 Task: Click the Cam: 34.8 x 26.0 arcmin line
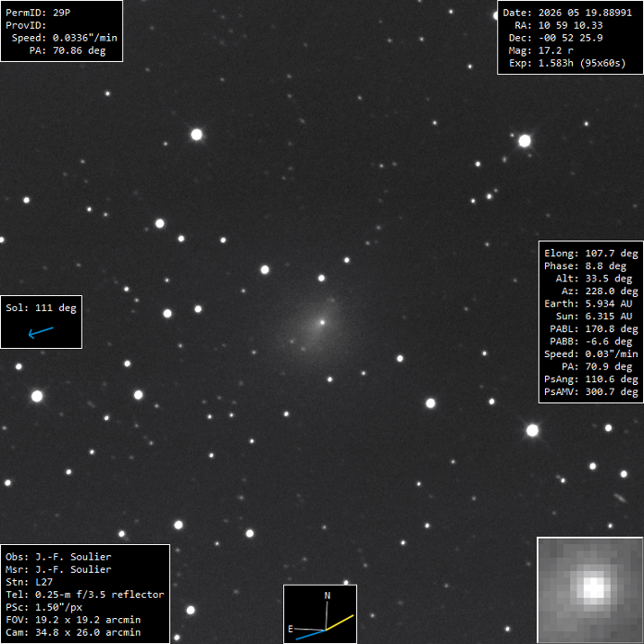tap(73, 633)
